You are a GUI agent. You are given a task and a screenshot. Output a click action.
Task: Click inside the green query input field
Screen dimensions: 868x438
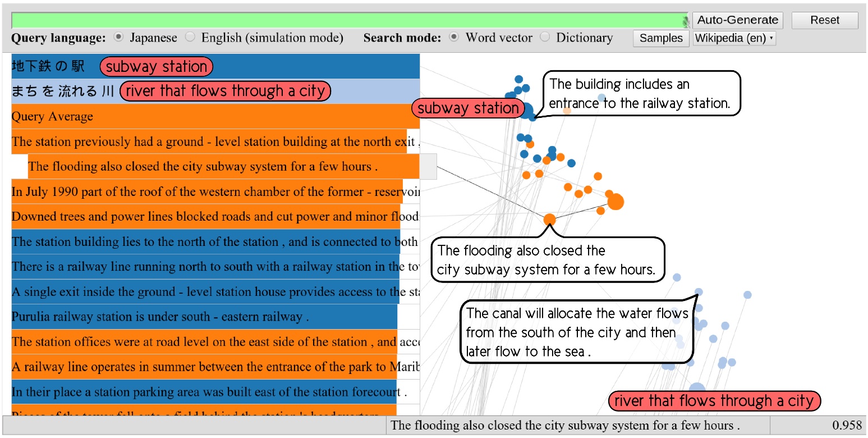coord(337,19)
